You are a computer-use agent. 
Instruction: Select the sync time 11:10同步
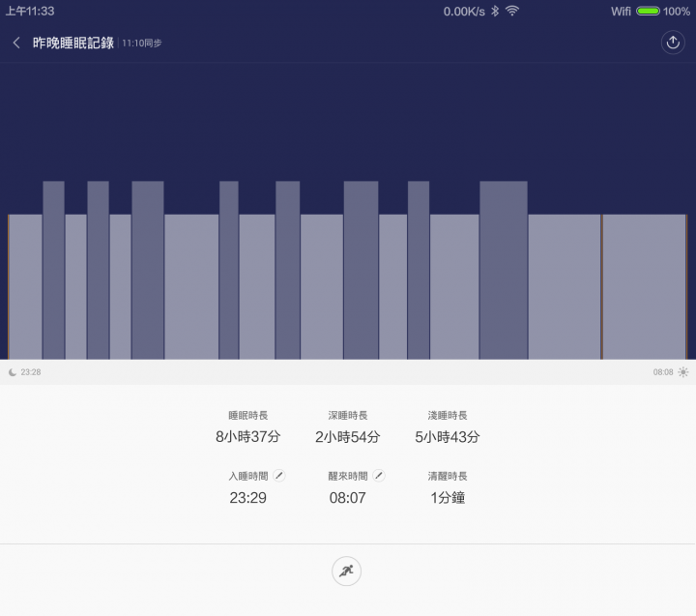coord(141,44)
